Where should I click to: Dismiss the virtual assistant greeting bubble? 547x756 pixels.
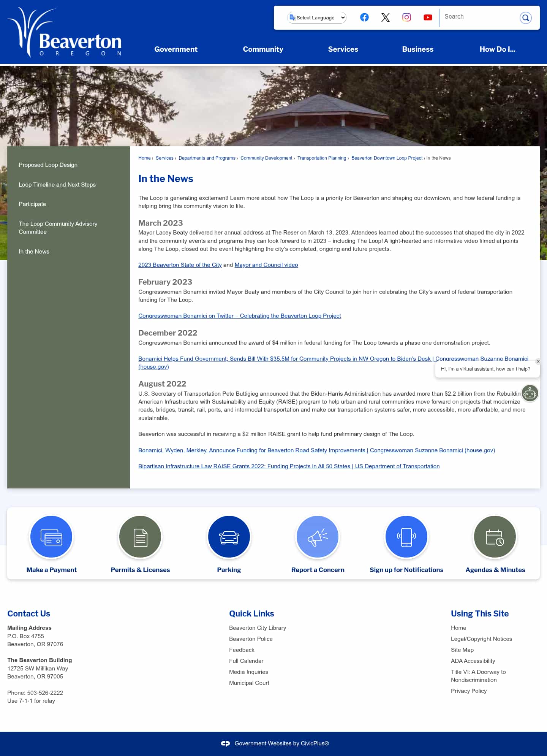click(538, 361)
